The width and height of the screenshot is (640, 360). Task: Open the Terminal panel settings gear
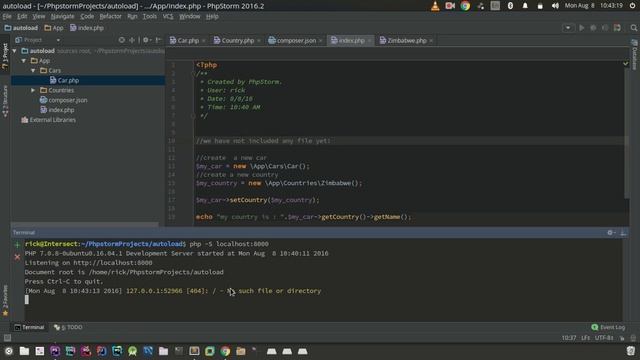tap(611, 233)
